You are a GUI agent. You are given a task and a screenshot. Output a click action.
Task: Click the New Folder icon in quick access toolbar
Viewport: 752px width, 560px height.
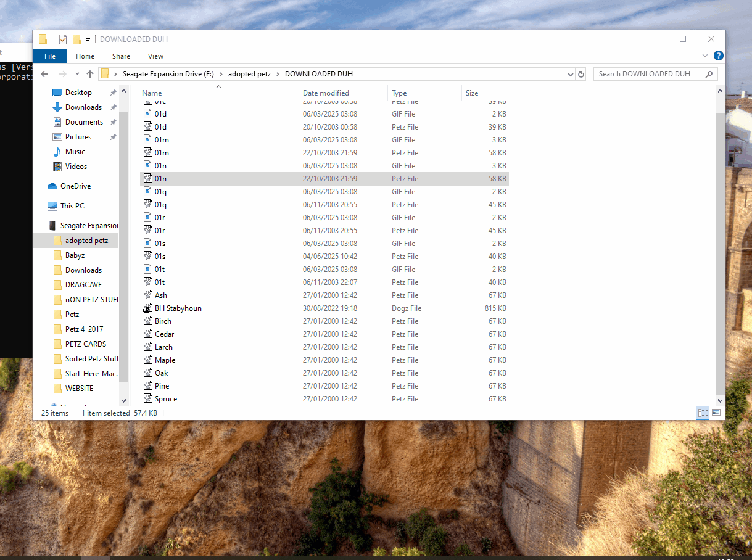(76, 39)
